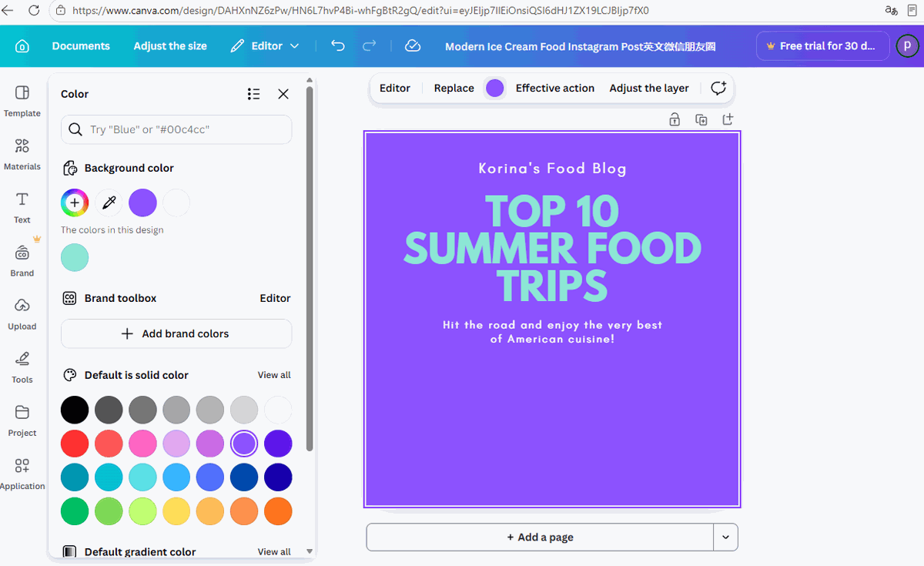924x566 pixels.
Task: Pick a color with the eyedropper tool
Action: (109, 203)
